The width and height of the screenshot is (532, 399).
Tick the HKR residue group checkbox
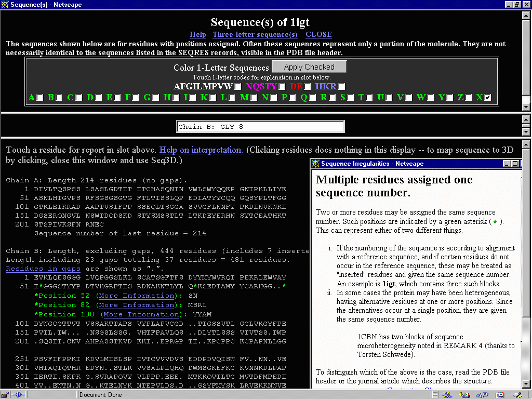[x=342, y=87]
